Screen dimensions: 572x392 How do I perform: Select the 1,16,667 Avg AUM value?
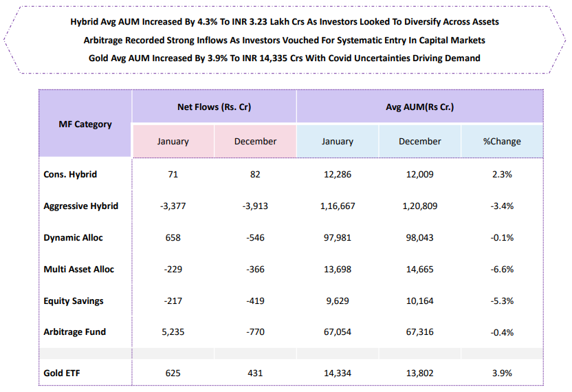(x=338, y=206)
